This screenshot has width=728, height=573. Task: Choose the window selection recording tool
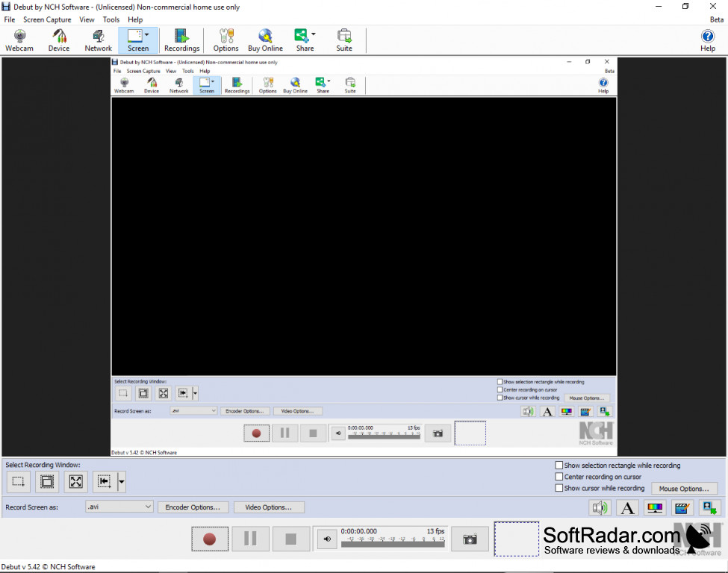(47, 481)
